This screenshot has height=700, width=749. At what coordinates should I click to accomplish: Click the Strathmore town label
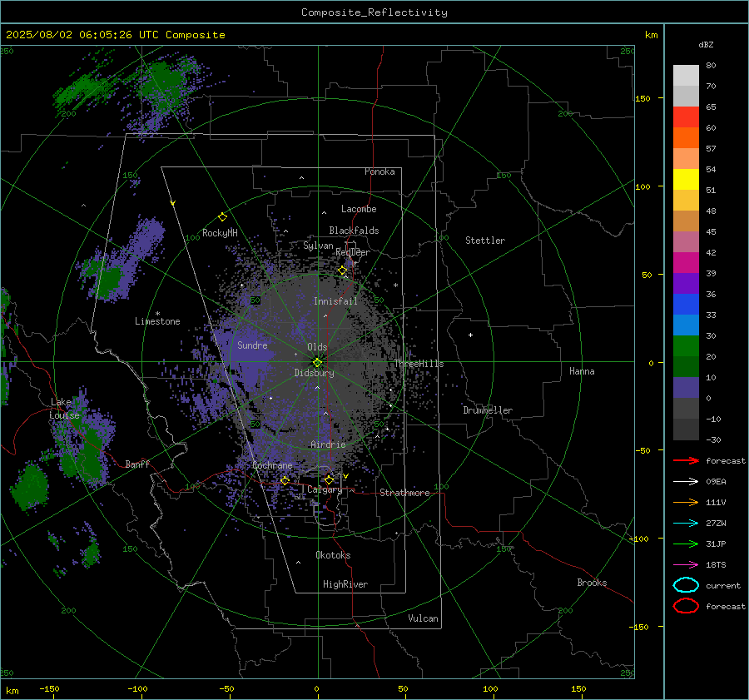[x=404, y=493]
